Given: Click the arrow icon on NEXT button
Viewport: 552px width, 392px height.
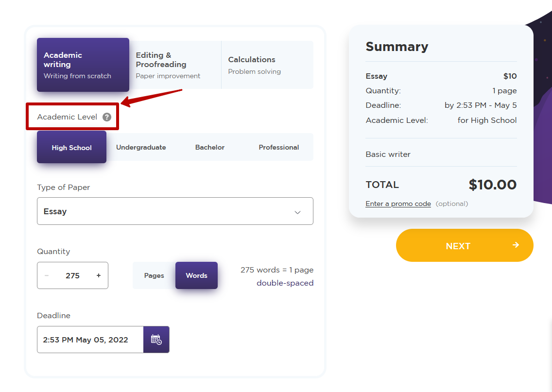Looking at the screenshot, I should [x=516, y=245].
